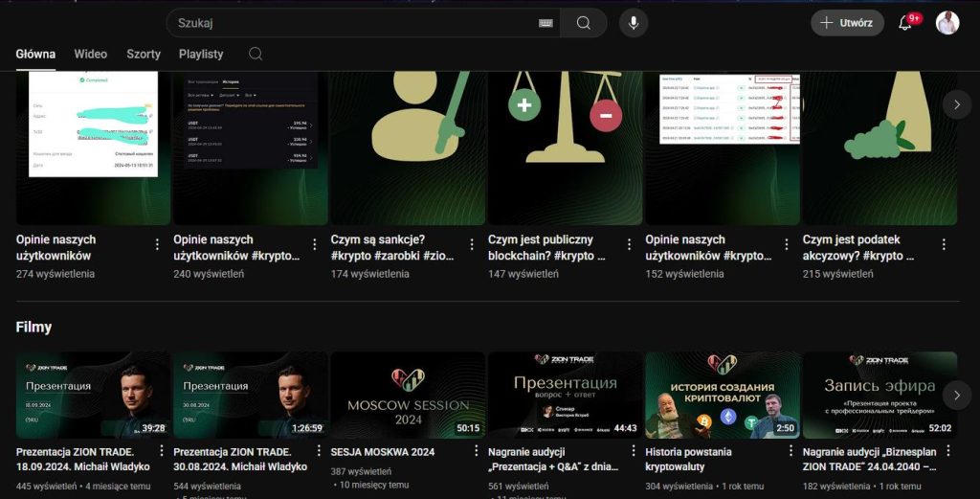Click the Utwórz create button
The height and width of the screenshot is (499, 980).
[847, 23]
